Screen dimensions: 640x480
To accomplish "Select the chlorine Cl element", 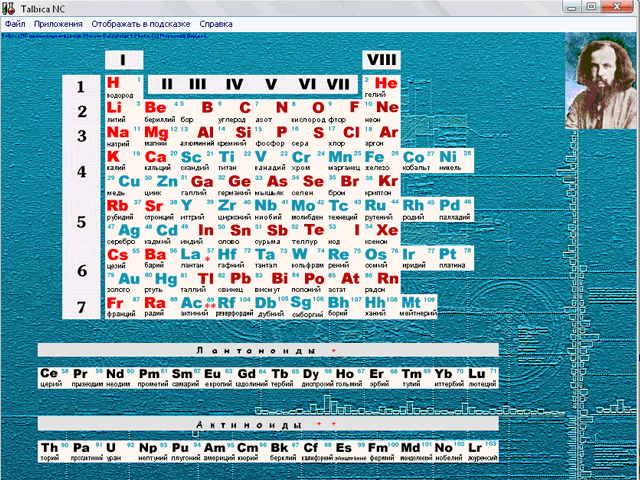I will point(345,136).
